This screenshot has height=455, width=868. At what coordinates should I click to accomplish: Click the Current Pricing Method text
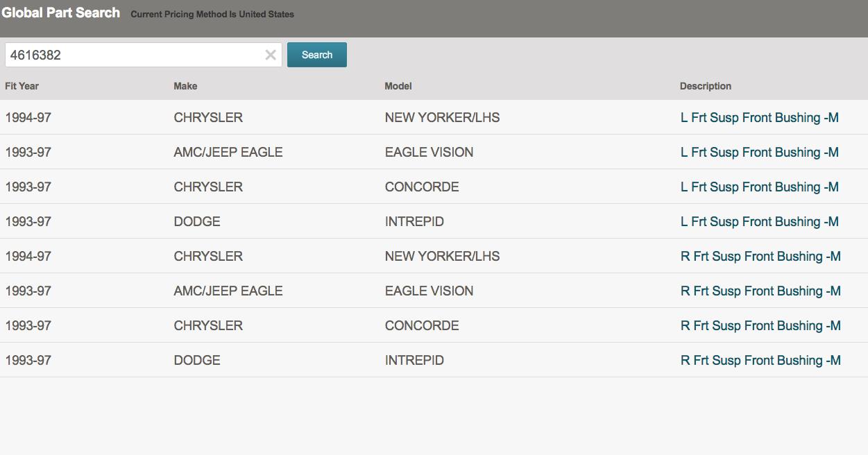(x=212, y=14)
